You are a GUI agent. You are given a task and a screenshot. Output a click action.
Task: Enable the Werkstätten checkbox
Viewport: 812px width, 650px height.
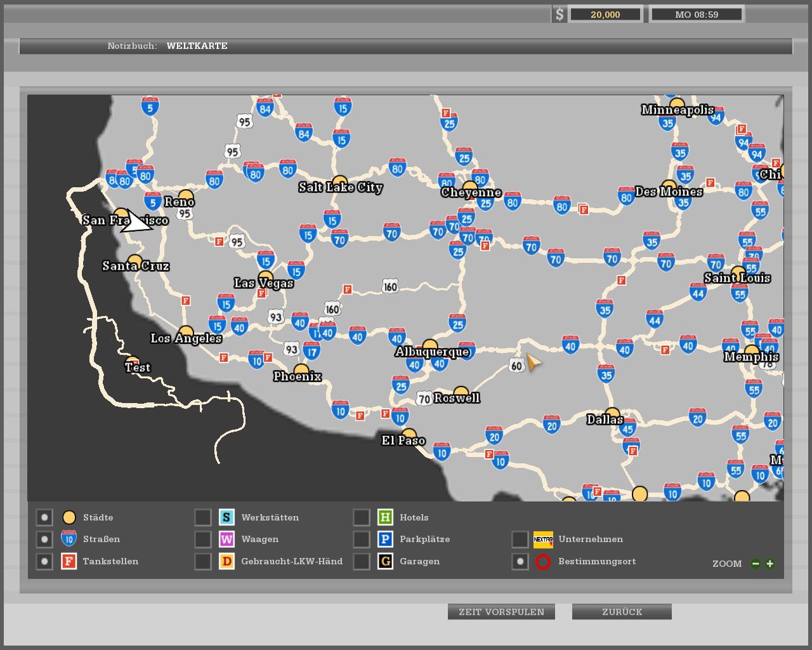pos(203,517)
